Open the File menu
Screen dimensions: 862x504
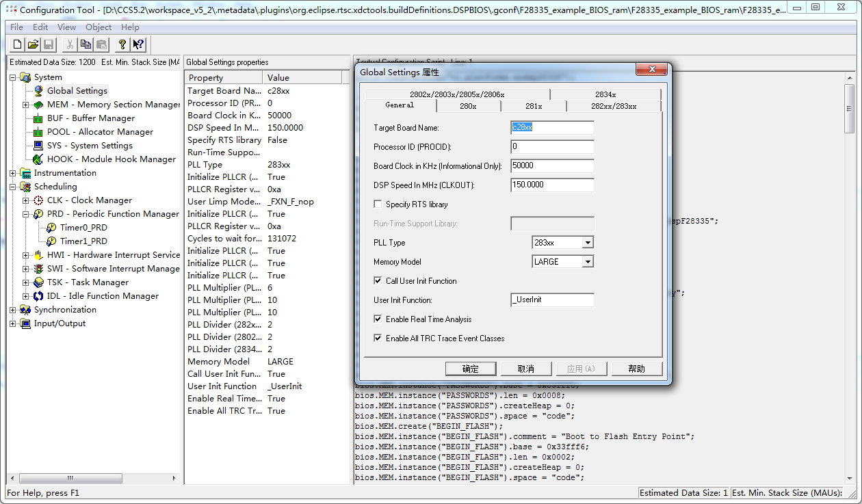pos(16,27)
